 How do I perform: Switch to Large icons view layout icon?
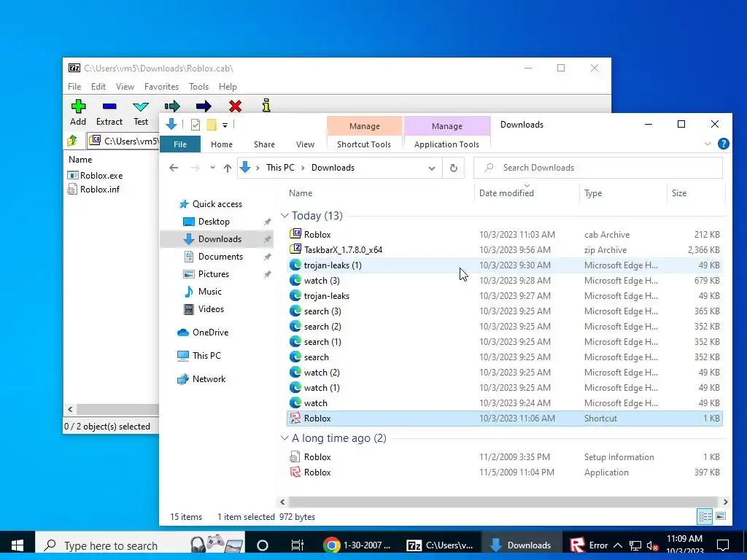[721, 516]
